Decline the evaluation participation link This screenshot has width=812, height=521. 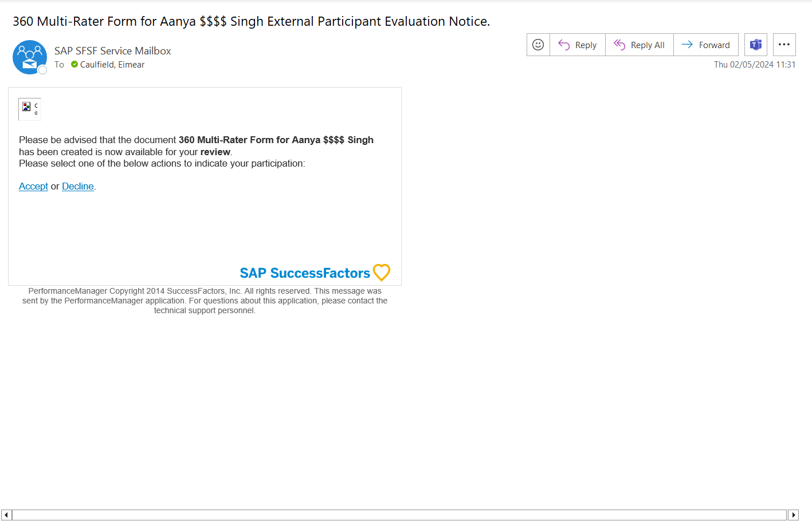click(x=78, y=186)
